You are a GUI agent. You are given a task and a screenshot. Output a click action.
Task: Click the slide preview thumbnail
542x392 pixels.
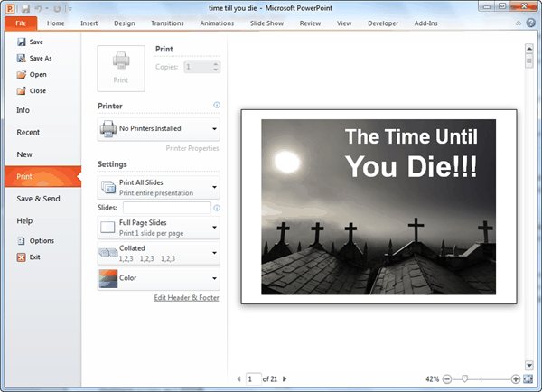[378, 207]
